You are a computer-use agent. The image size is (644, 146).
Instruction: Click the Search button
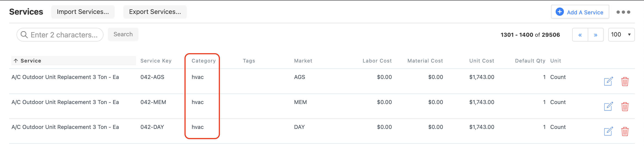coord(123,34)
